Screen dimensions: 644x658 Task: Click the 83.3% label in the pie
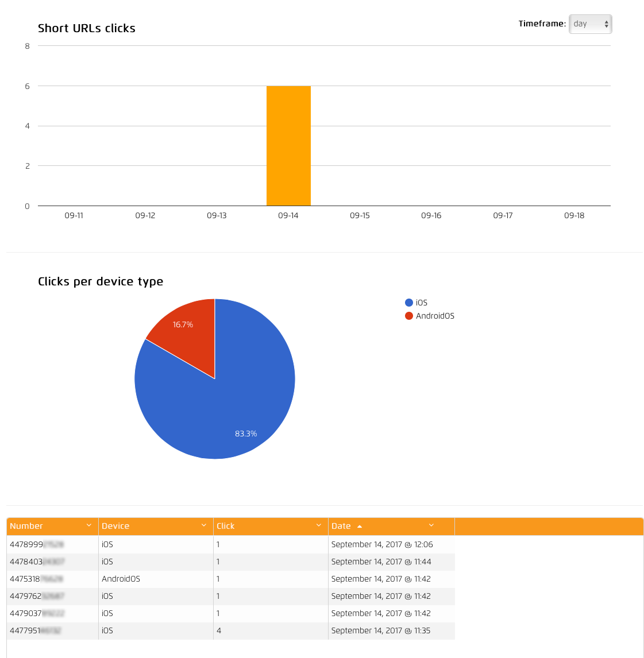(246, 433)
